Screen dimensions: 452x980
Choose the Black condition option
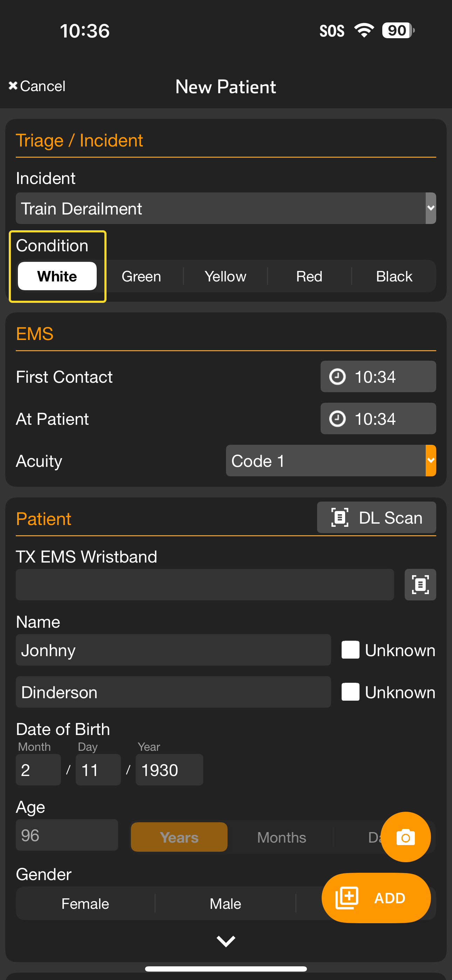tap(394, 277)
